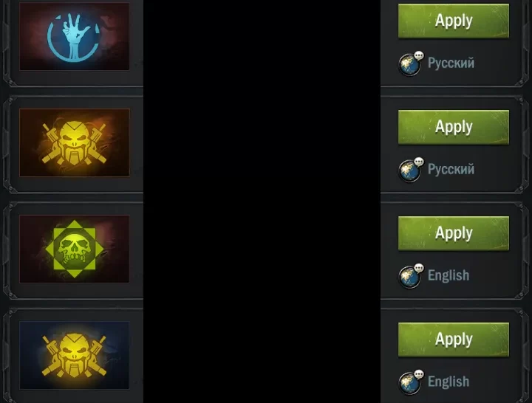Open the green skull diamond clan emblem
532x403 pixels.
75,249
